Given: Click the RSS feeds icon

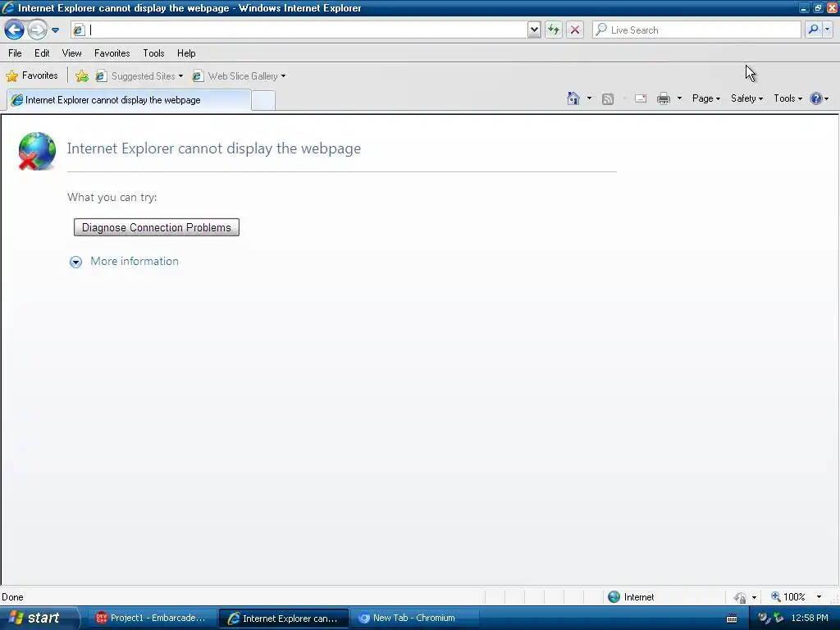Looking at the screenshot, I should pos(608,98).
